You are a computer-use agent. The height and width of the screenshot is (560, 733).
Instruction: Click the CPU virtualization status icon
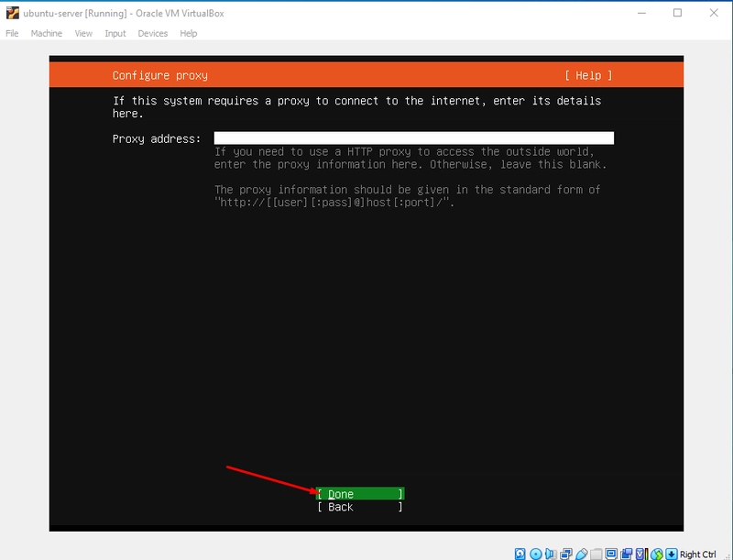point(642,555)
